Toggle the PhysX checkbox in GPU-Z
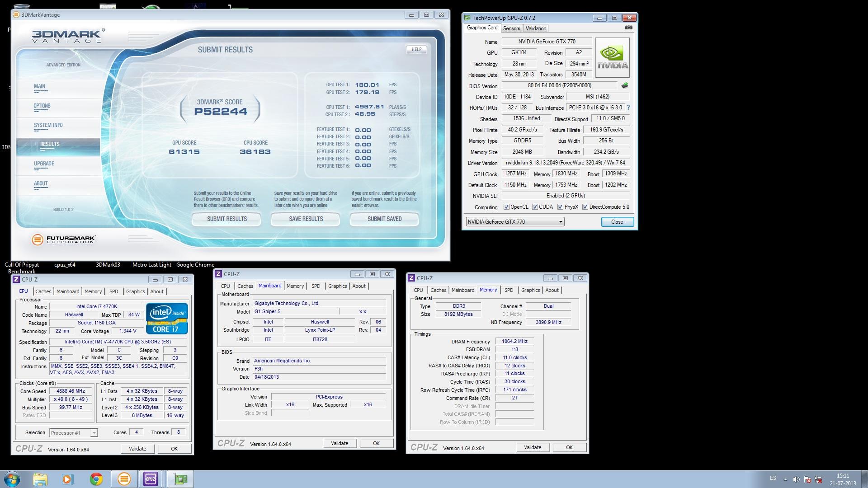The image size is (868, 488). [561, 207]
